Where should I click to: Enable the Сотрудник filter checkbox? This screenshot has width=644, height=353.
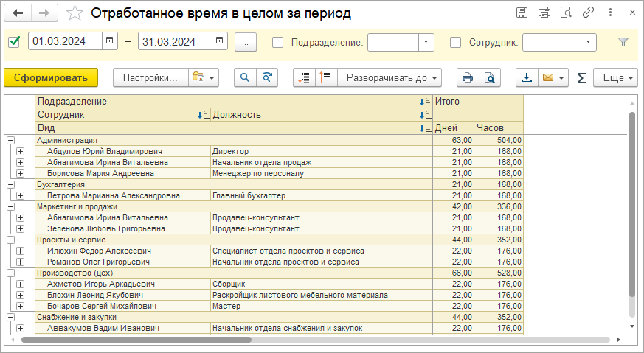click(455, 42)
